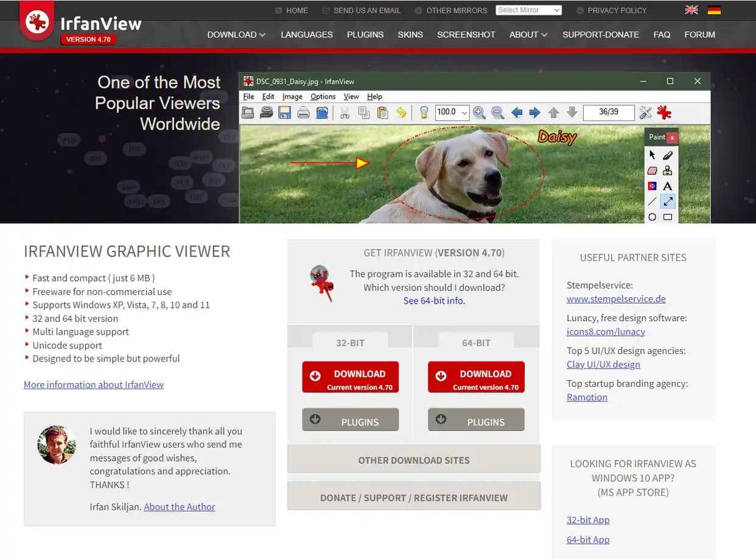The height and width of the screenshot is (559, 756).
Task: Open the PLUGINS page from top navigation
Action: (365, 35)
